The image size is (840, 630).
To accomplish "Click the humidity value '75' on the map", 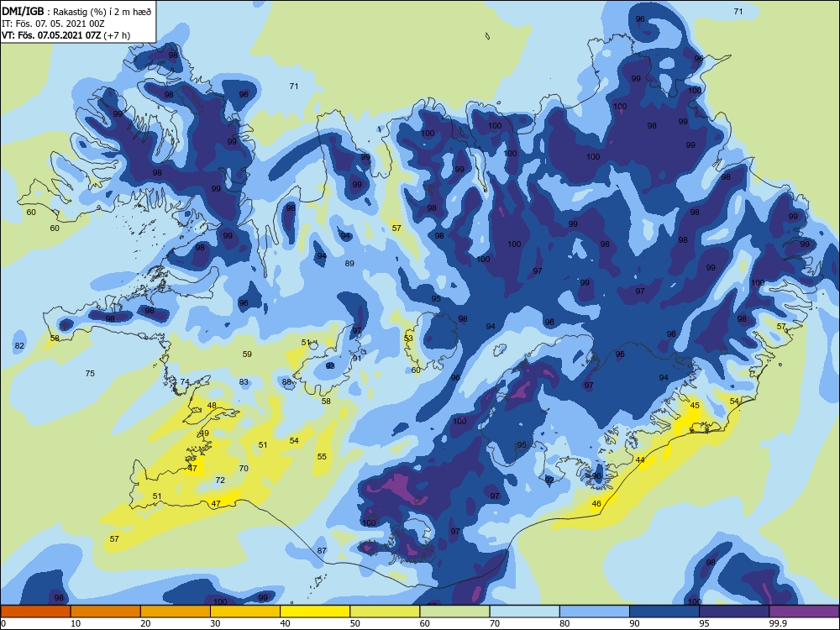I will tap(90, 374).
